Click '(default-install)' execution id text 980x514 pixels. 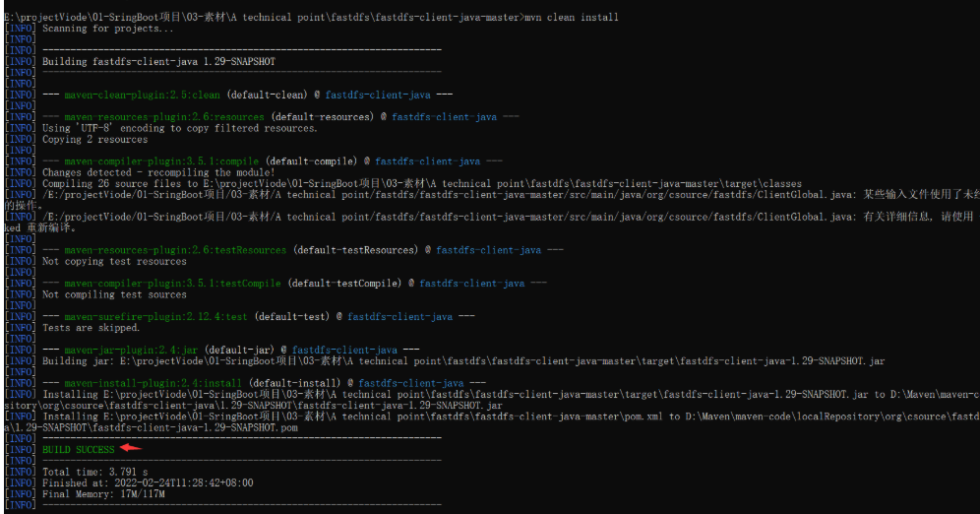tap(294, 383)
